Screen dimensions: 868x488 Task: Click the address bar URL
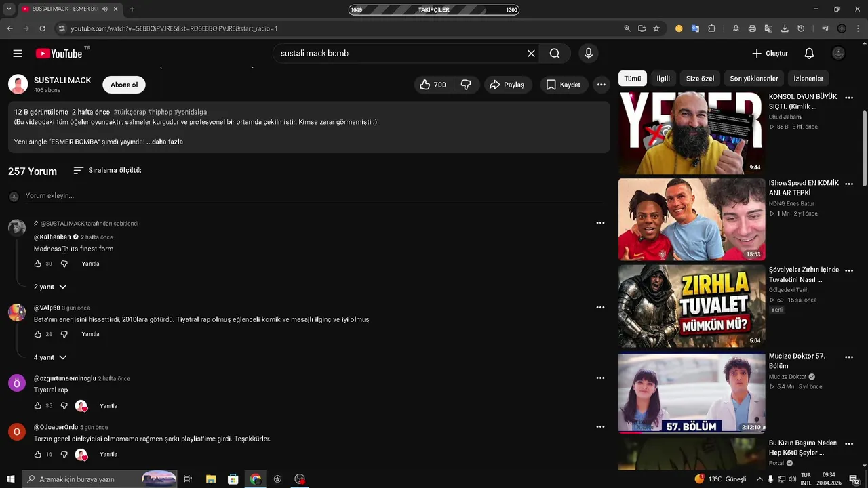tap(174, 28)
